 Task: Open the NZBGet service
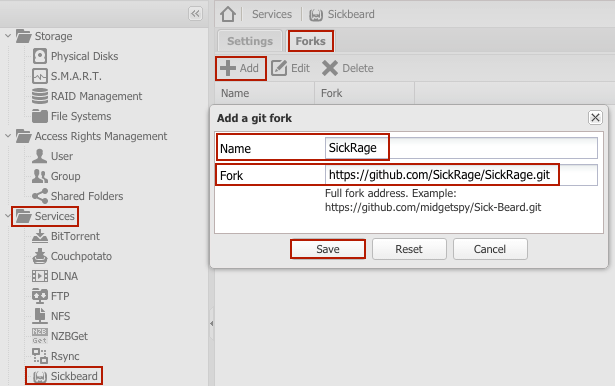[x=60, y=336]
